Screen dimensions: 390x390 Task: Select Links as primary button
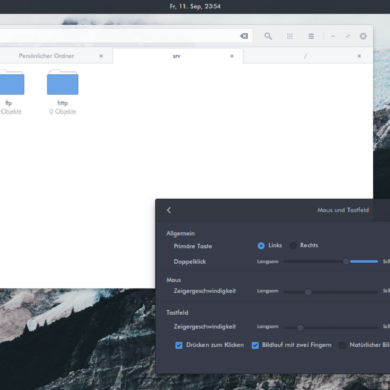click(261, 246)
